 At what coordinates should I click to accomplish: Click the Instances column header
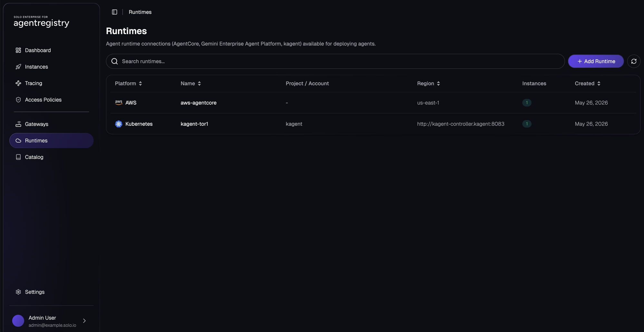534,83
